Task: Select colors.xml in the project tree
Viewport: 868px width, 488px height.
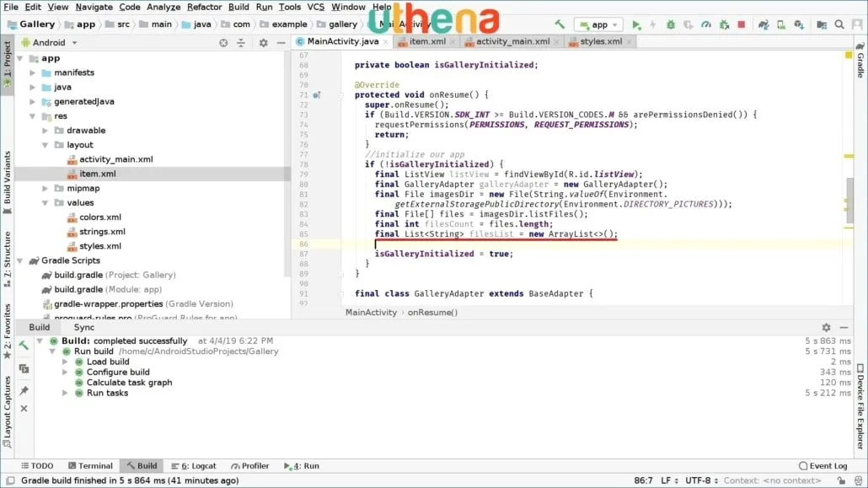Action: click(x=99, y=217)
